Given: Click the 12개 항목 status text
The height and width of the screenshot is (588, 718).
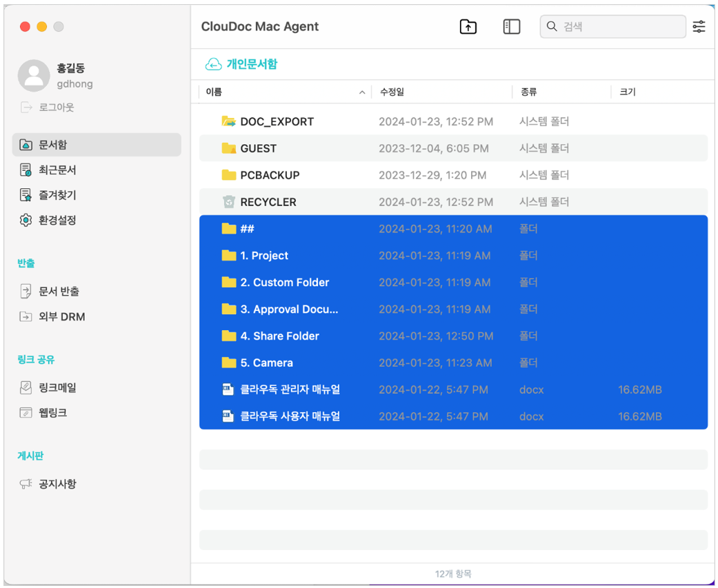Looking at the screenshot, I should [453, 574].
